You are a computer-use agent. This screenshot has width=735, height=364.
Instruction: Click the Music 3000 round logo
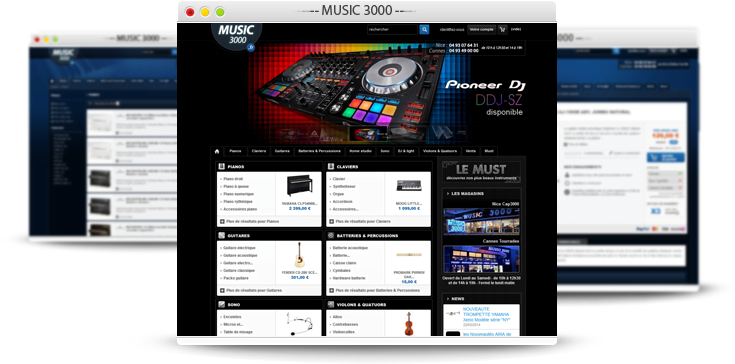pyautogui.click(x=236, y=38)
